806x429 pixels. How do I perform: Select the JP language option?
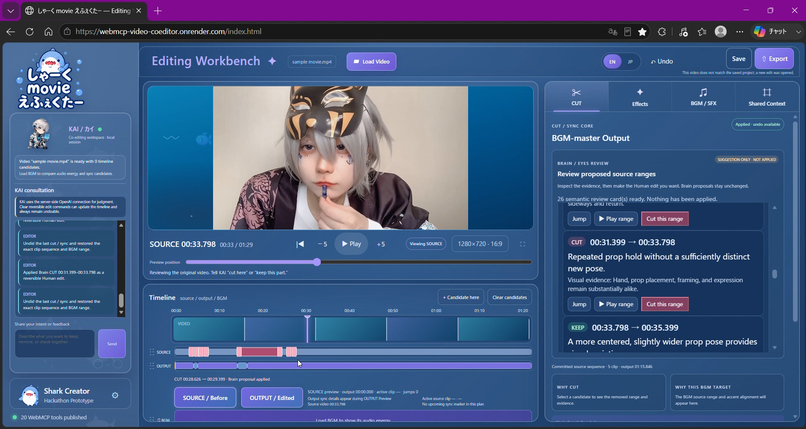630,62
